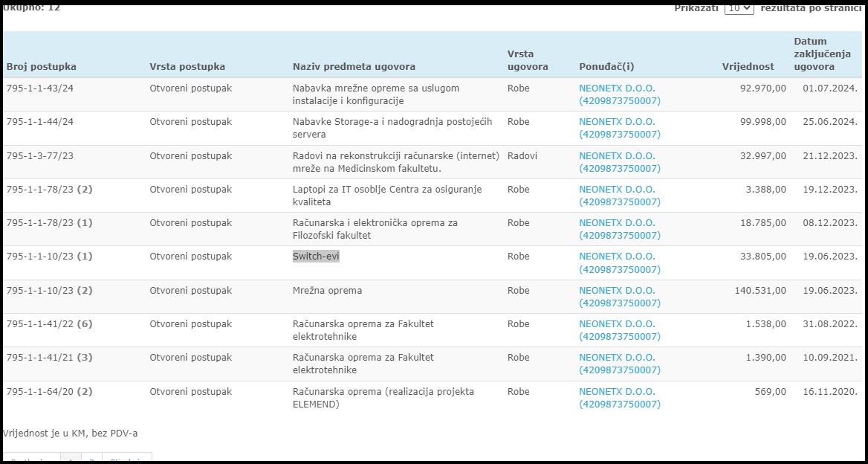This screenshot has width=868, height=464.
Task: Open NEONETX D.O.O. link in row 795-1-1-41/22 (6)
Action: [620, 331]
